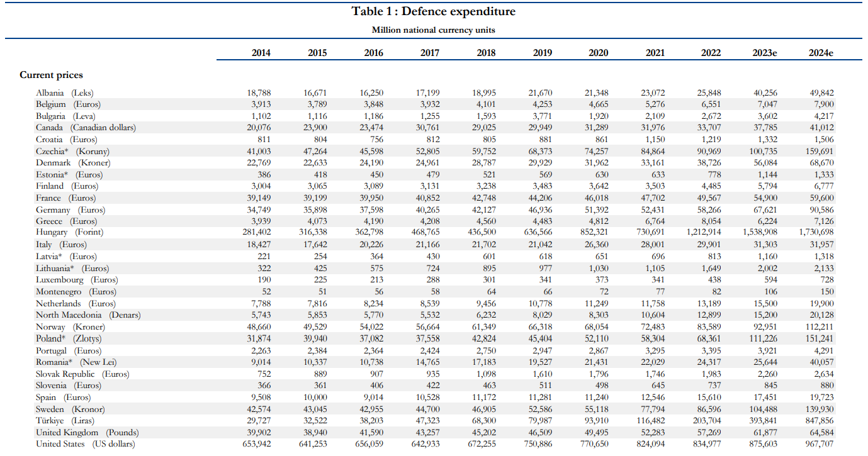Select Germany's 2024e value 90,586
The image size is (868, 456).
[821, 210]
